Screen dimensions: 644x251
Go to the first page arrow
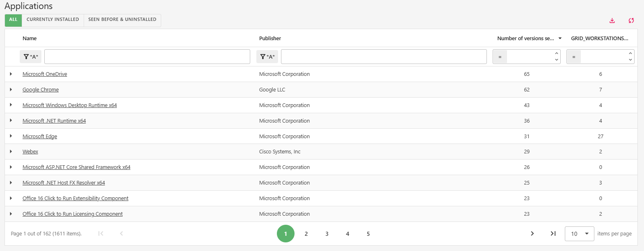101,233
